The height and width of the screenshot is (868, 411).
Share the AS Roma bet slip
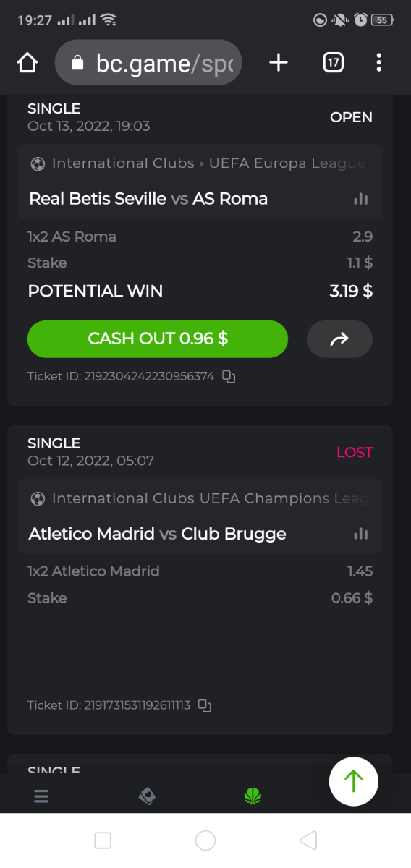coord(339,339)
